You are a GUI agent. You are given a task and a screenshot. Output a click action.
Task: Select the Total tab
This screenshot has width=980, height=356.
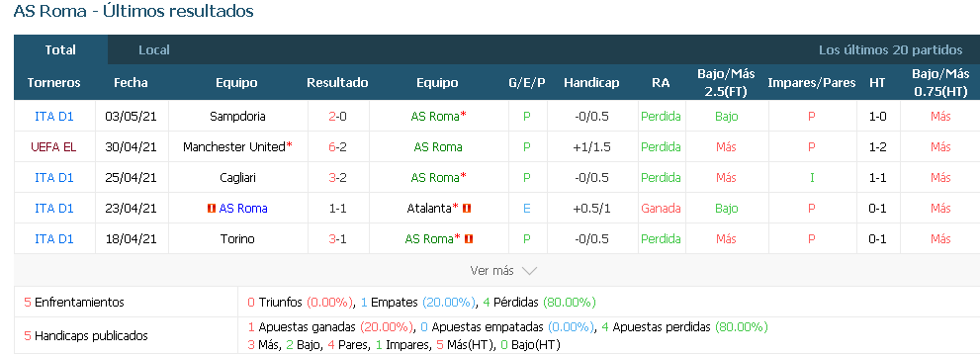point(60,50)
